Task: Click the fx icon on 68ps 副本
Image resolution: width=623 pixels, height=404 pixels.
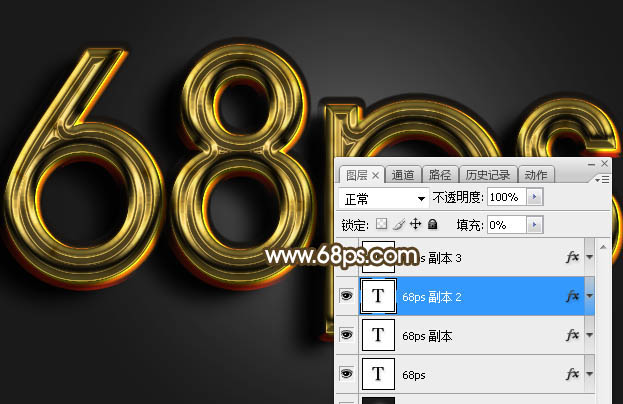Action: [x=572, y=335]
